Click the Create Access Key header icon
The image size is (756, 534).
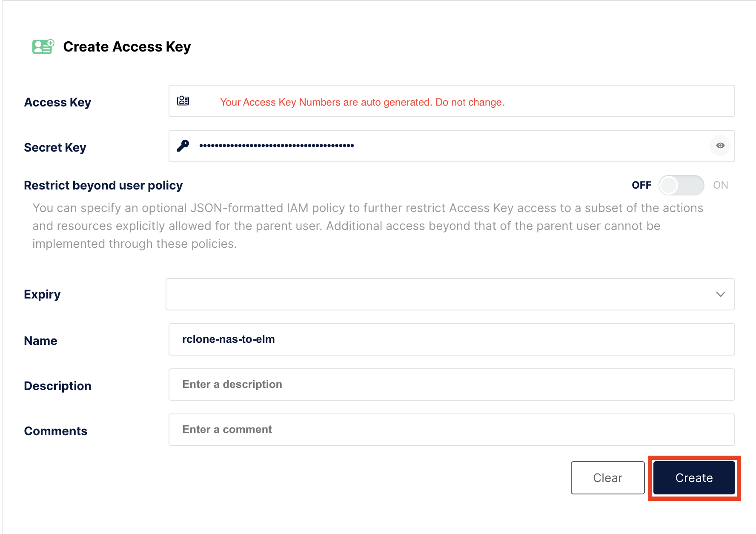tap(43, 46)
